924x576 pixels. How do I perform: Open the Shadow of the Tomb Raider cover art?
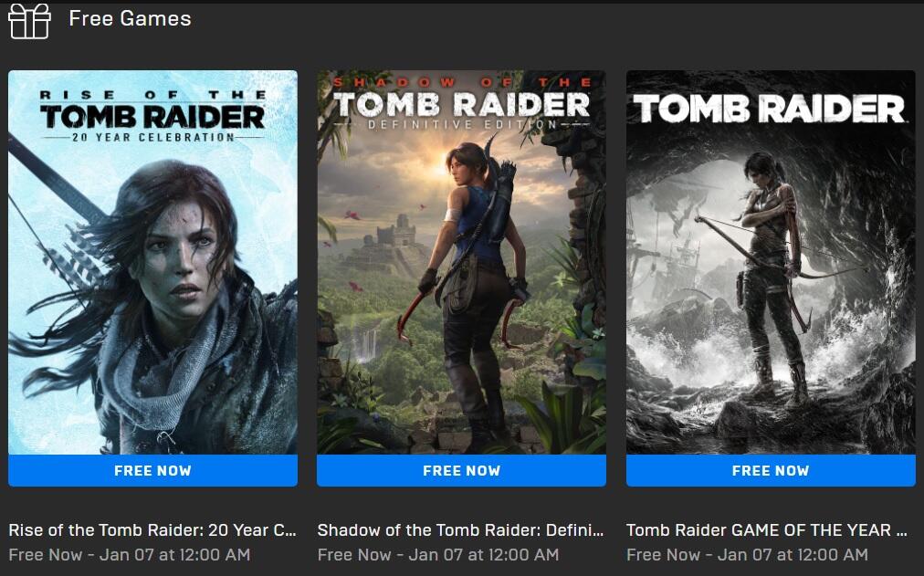coord(461,263)
